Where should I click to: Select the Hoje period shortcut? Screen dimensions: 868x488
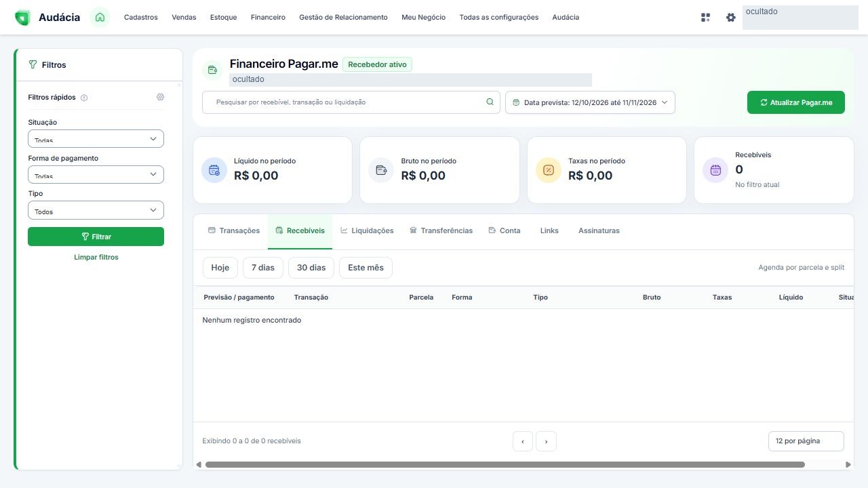click(220, 268)
